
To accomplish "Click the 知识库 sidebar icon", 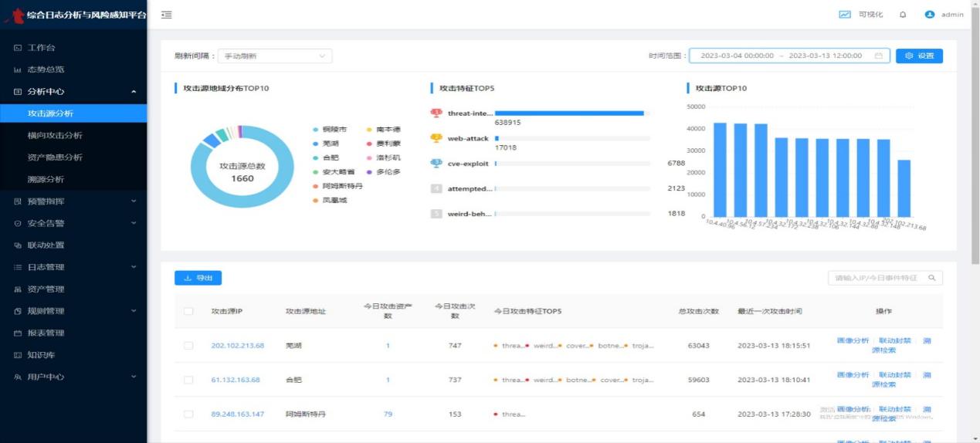I will tap(18, 355).
